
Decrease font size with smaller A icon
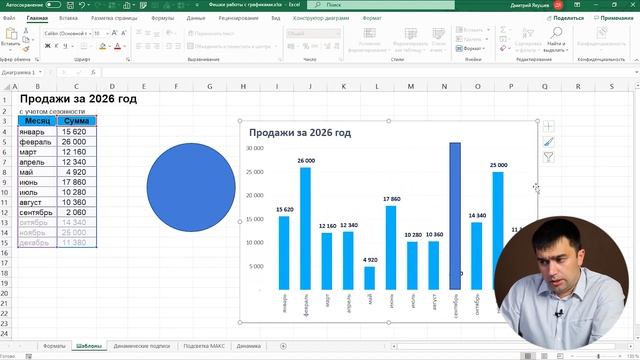click(x=123, y=33)
